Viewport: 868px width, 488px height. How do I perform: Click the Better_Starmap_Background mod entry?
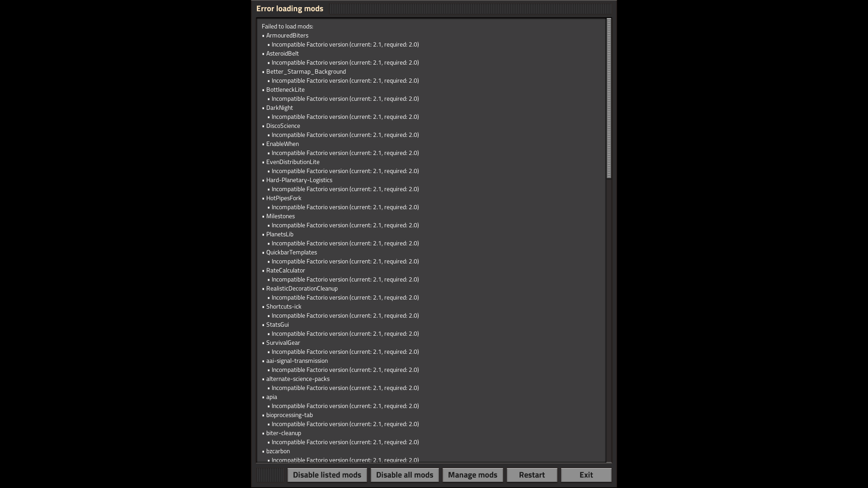[306, 71]
